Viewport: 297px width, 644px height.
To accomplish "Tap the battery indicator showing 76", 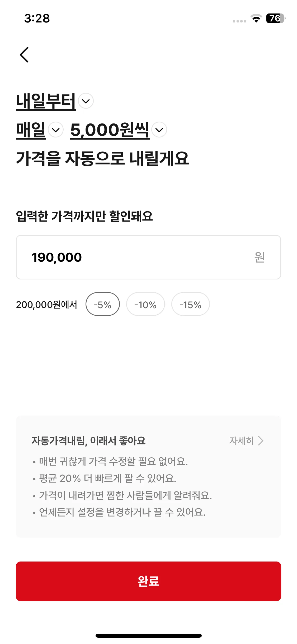I will click(276, 18).
